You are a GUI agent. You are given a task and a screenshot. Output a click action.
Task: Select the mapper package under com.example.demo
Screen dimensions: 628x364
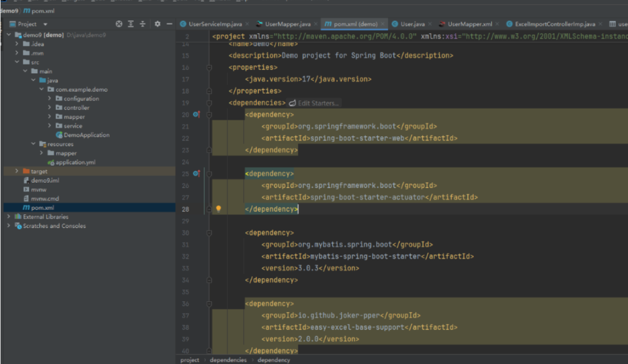click(x=74, y=117)
